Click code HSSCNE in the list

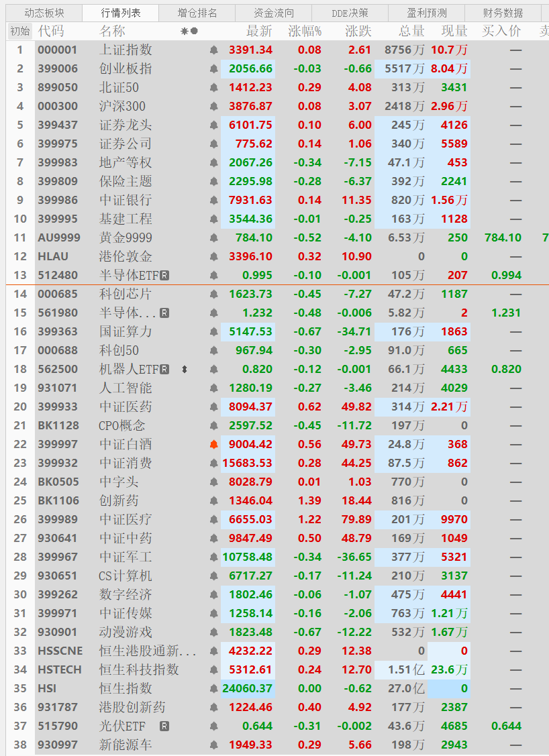point(60,651)
